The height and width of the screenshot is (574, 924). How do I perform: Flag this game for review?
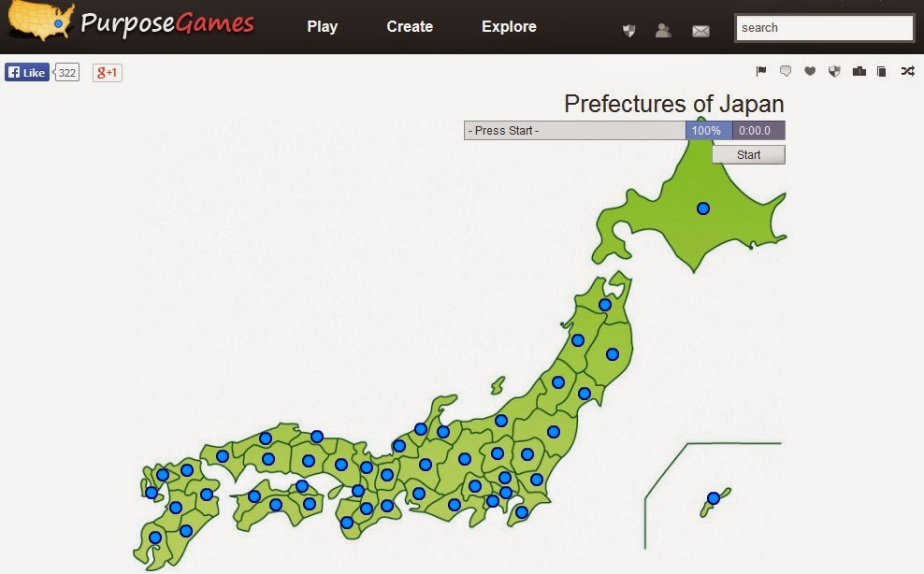(x=760, y=70)
